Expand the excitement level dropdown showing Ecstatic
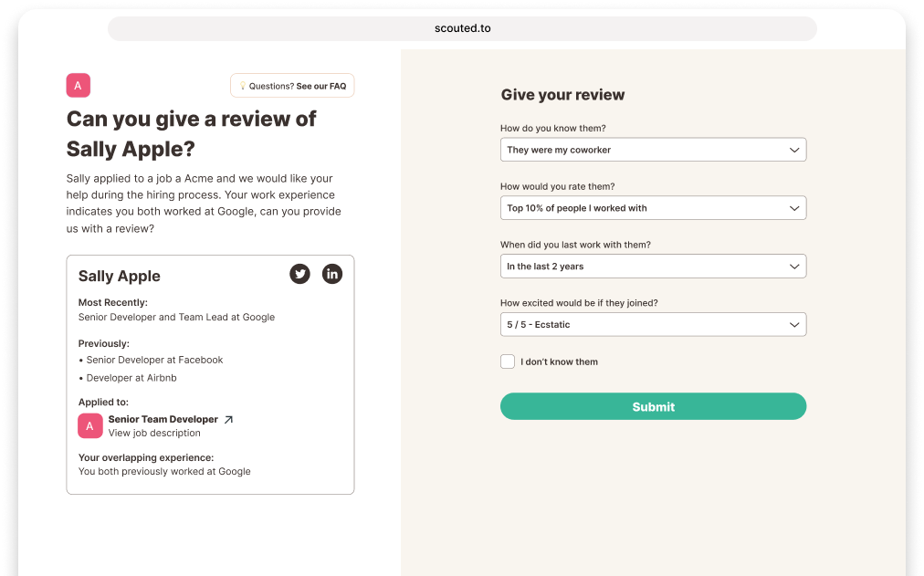Screen dimensions: 924x576 coord(653,325)
